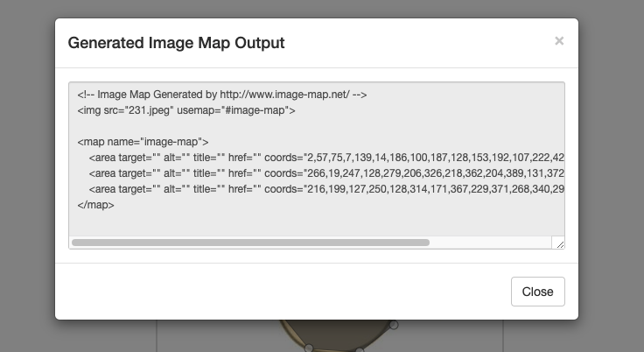Image resolution: width=644 pixels, height=352 pixels.
Task: Click inside the generated code textarea
Action: coord(317,165)
